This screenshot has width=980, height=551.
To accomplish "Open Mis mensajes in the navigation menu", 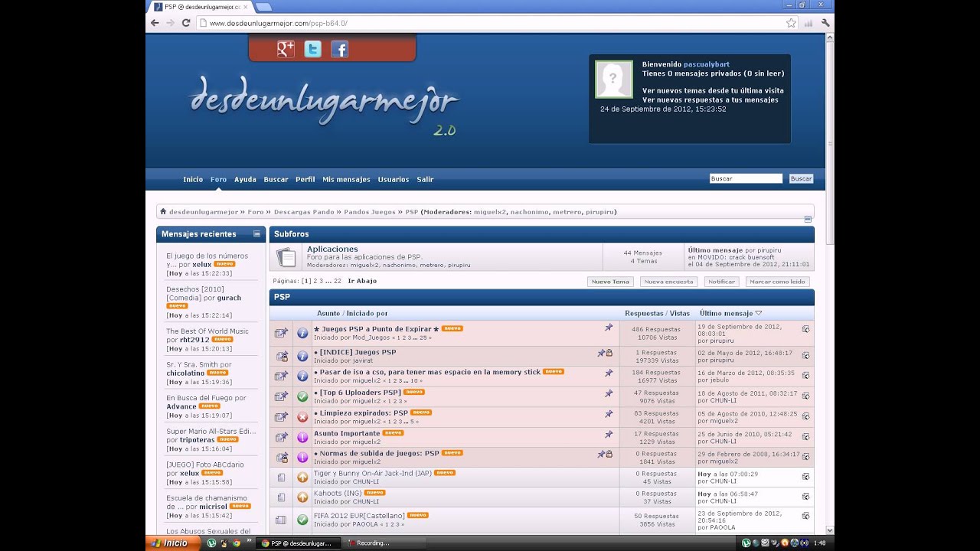I will 346,180.
